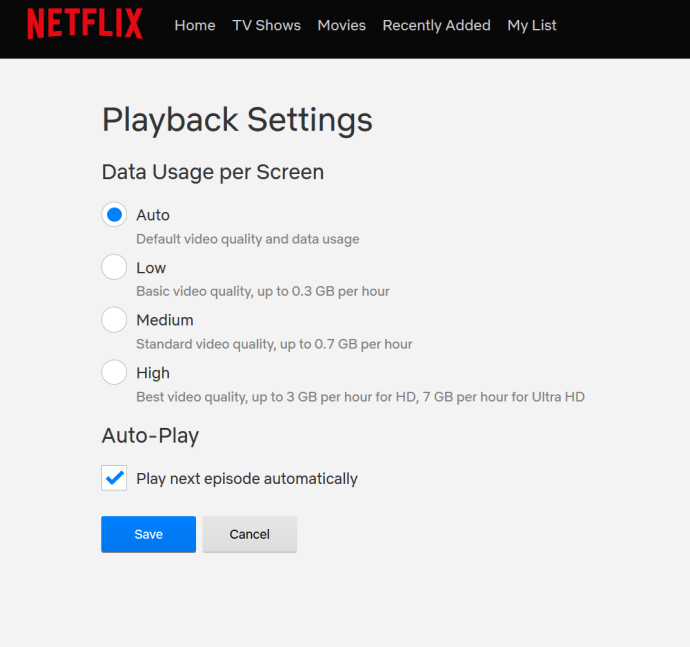Select the Low data usage radio button
Image resolution: width=690 pixels, height=647 pixels.
point(114,267)
